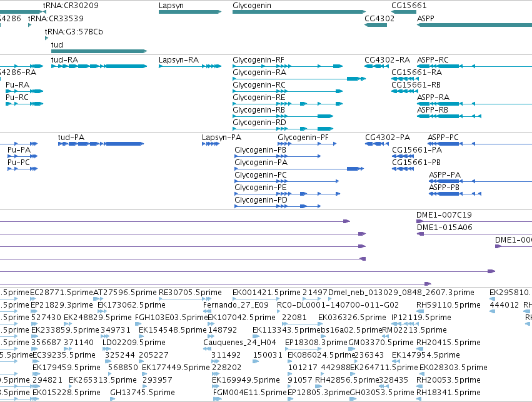Image resolution: width=532 pixels, height=402 pixels.
Task: Click the tud-PA protein label
Action: (71, 138)
